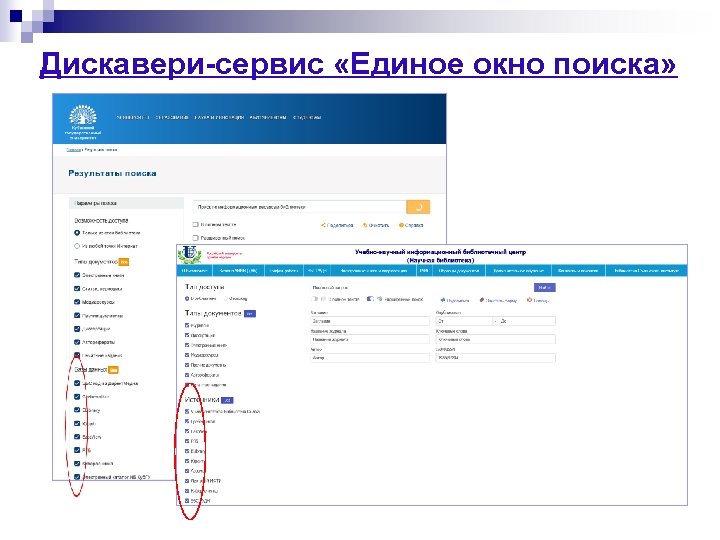Image resolution: width=720 pixels, height=540 pixels.
Task: Click the library emblem logo in the front window
Action: coord(189,255)
